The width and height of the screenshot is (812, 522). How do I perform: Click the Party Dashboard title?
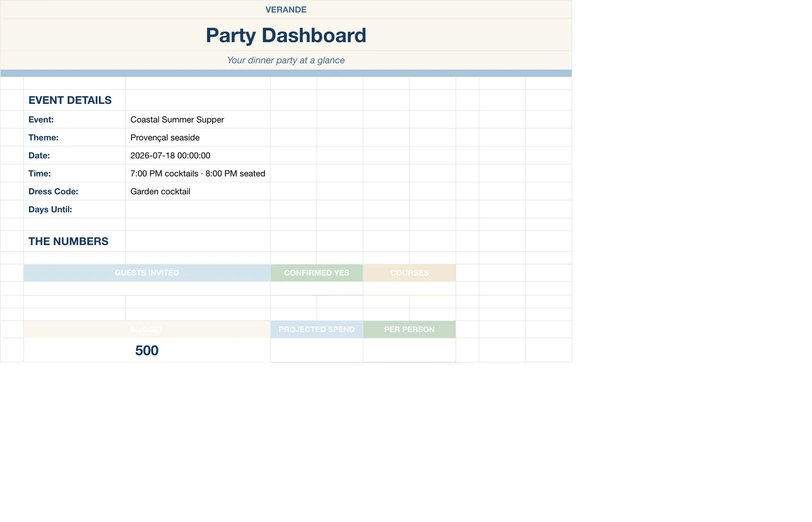tap(286, 35)
